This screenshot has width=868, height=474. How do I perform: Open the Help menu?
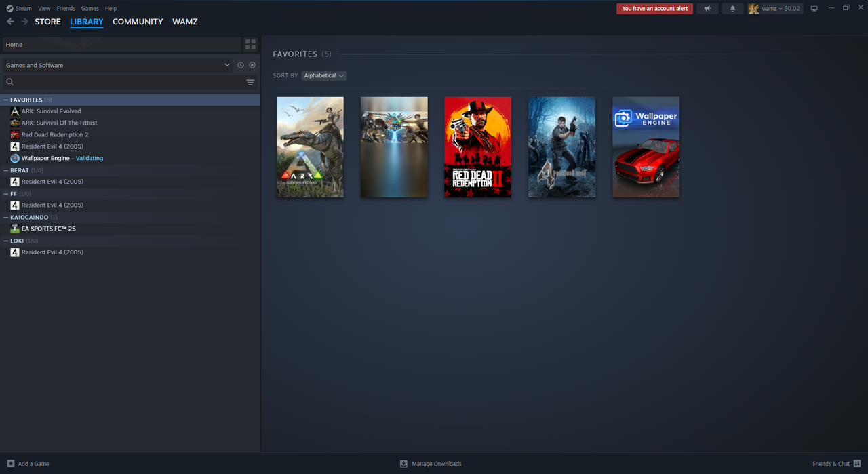click(111, 9)
